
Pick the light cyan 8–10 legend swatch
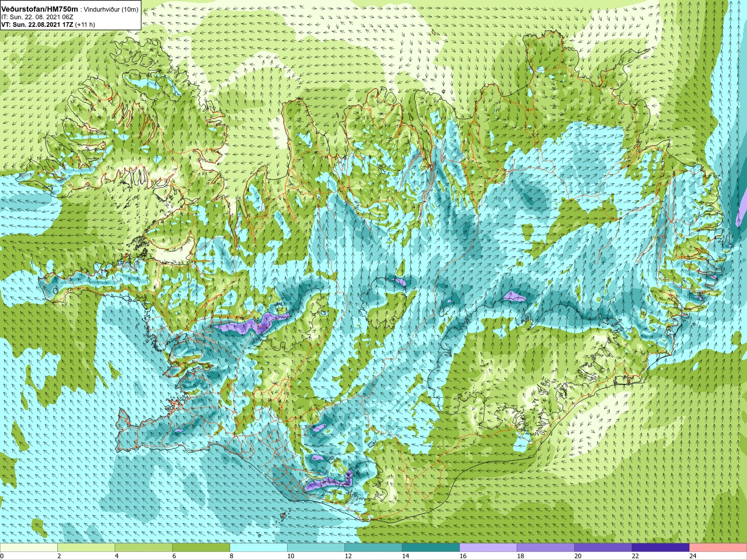click(259, 548)
